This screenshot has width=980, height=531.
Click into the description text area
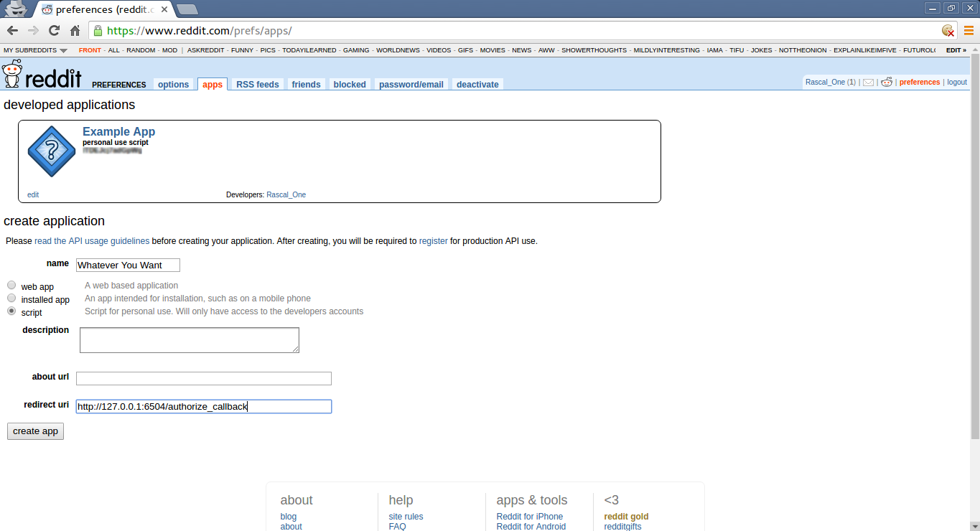click(190, 340)
